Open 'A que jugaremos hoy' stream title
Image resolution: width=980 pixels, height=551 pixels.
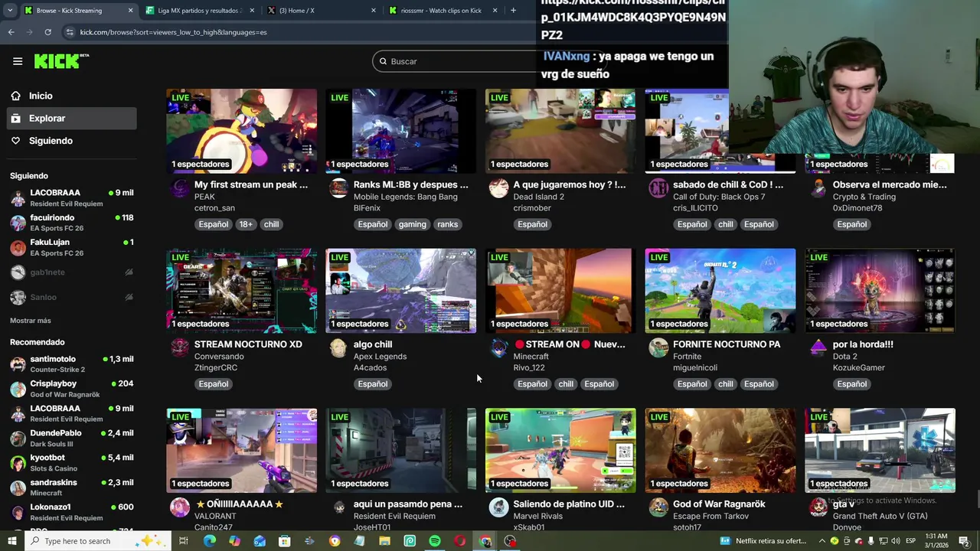click(569, 184)
